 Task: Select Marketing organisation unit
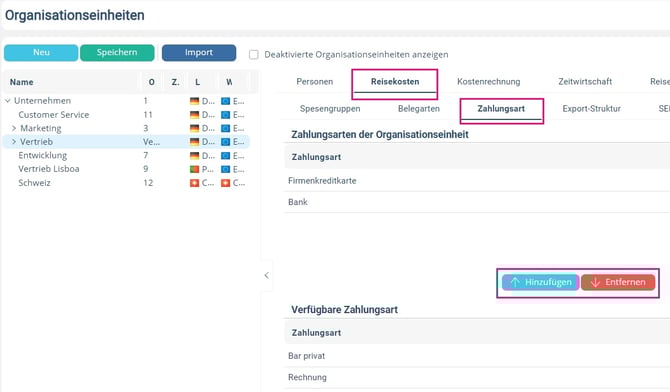(x=41, y=128)
